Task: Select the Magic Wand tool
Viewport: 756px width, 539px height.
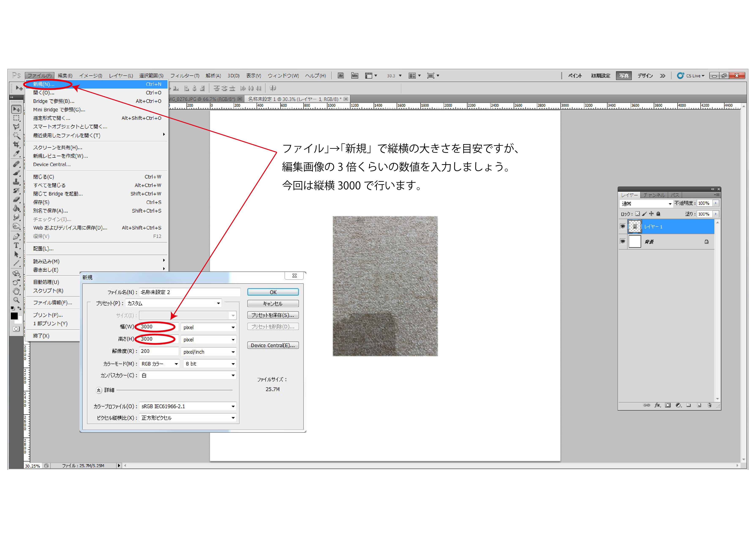Action: coord(16,135)
